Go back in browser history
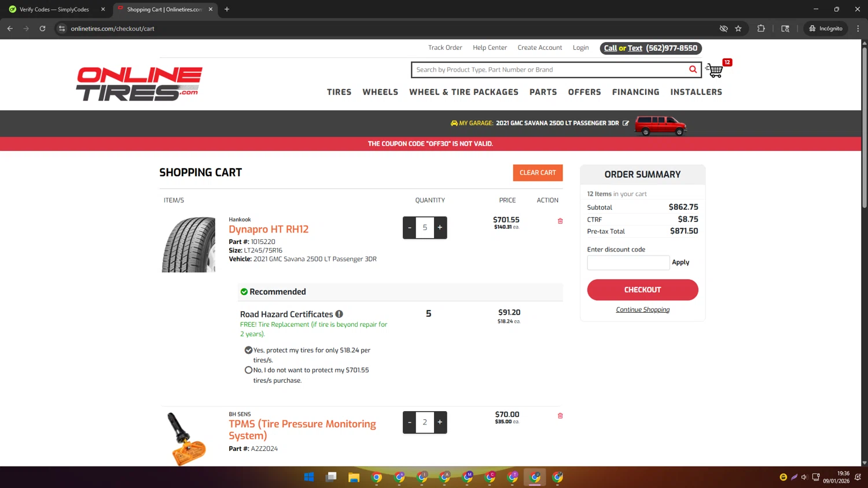 tap(10, 28)
